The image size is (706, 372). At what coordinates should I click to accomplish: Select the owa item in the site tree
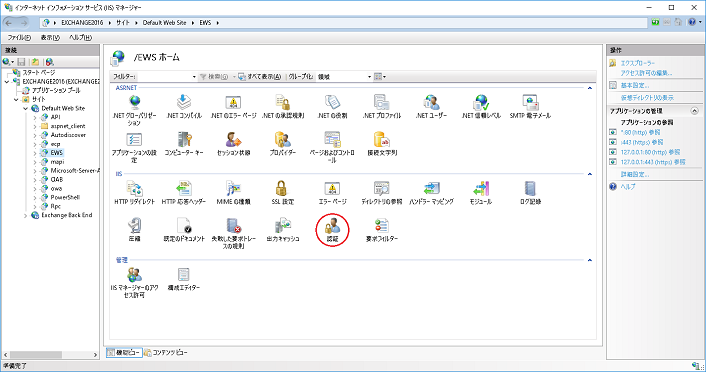(x=56, y=189)
